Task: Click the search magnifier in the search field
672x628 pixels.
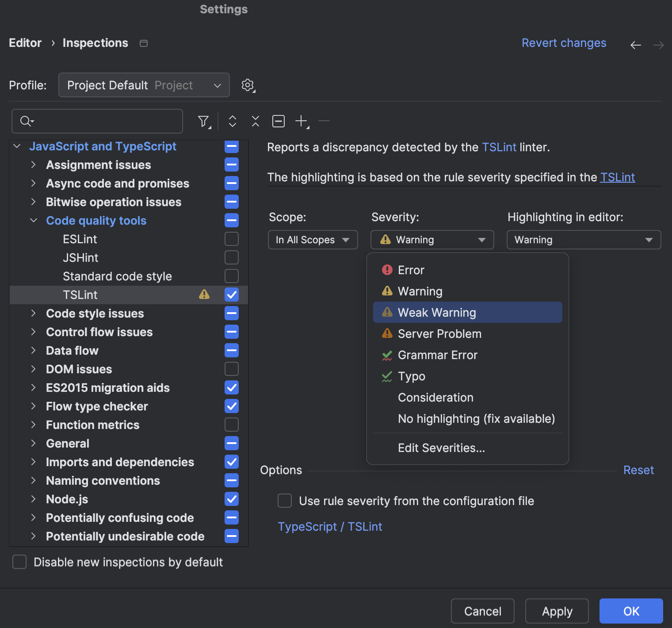Action: [25, 121]
